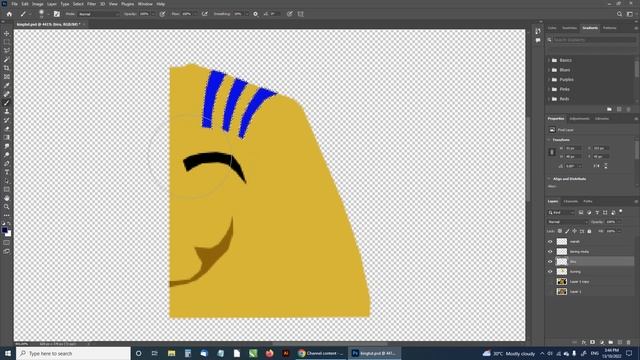The image size is (640, 360).
Task: Collapse the Transform section
Action: (x=549, y=140)
